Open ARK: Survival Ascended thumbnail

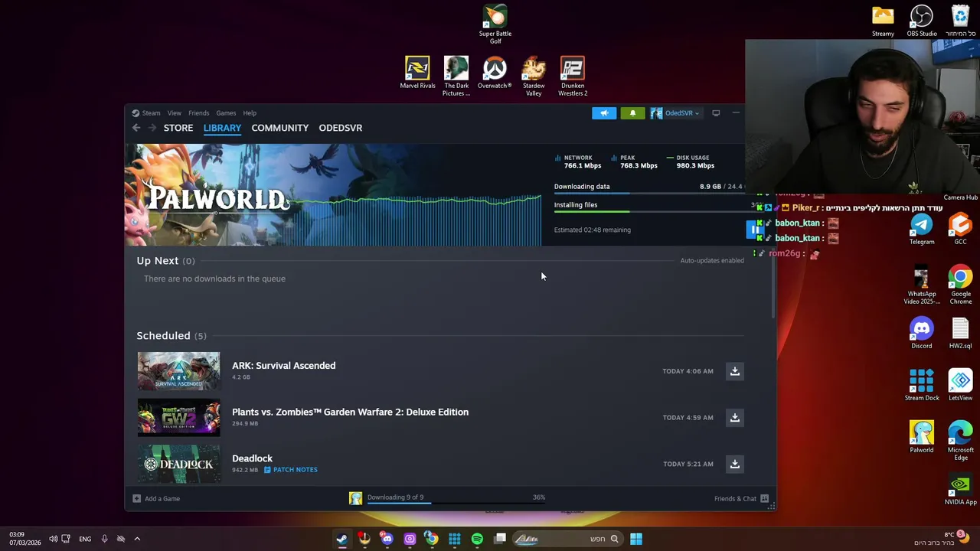click(178, 371)
